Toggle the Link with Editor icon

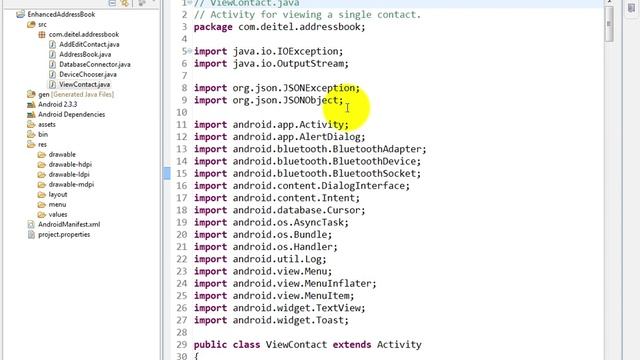124,3
